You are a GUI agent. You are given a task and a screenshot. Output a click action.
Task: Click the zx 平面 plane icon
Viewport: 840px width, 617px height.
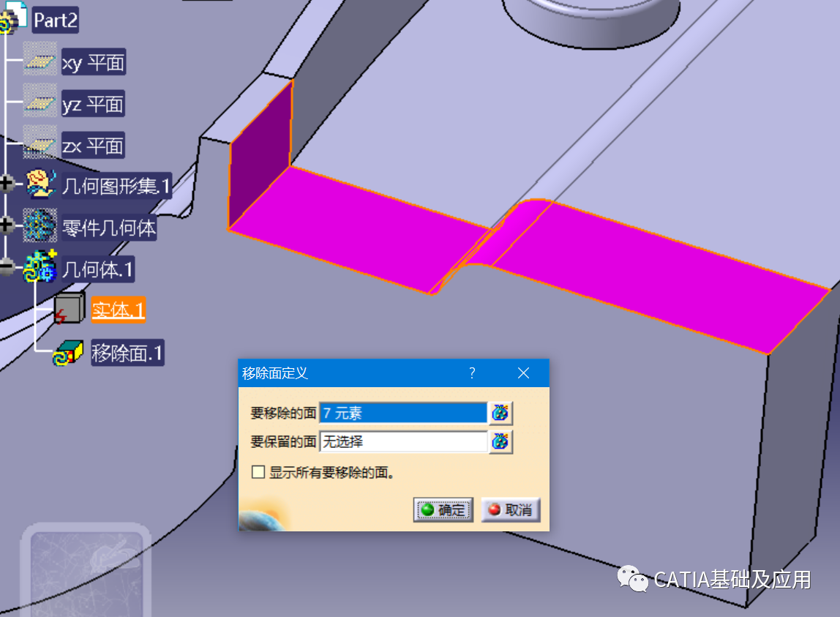pyautogui.click(x=40, y=142)
